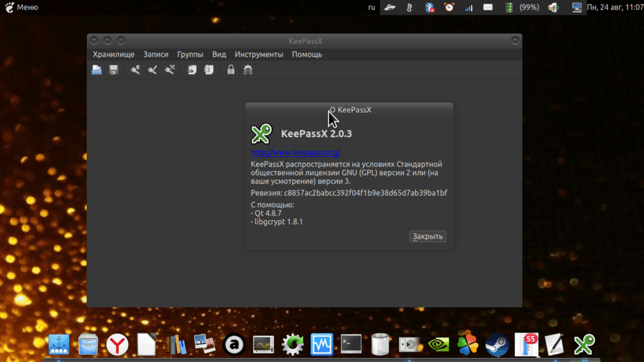This screenshot has height=362, width=644.
Task: Click the ru keyboard layout indicator
Action: coord(372,7)
